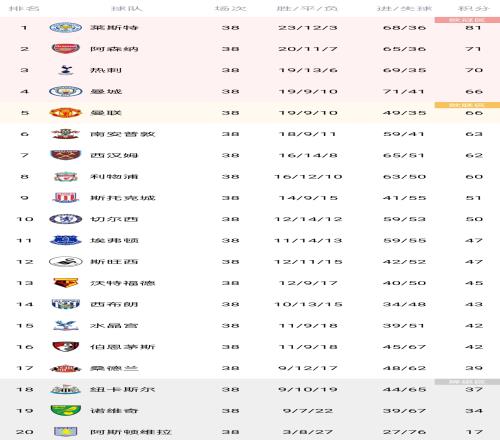Click the Swansea swan logo
Viewport: 500px width, 440px height.
(x=66, y=262)
